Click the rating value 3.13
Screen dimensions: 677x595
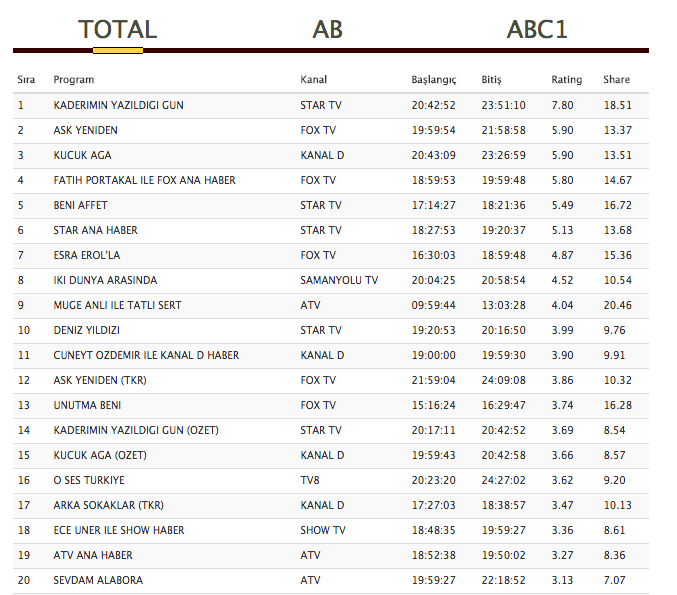562,581
